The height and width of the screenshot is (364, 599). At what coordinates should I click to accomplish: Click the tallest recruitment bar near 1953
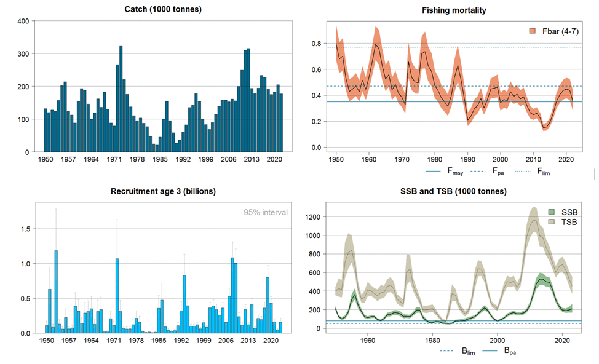pyautogui.click(x=56, y=292)
